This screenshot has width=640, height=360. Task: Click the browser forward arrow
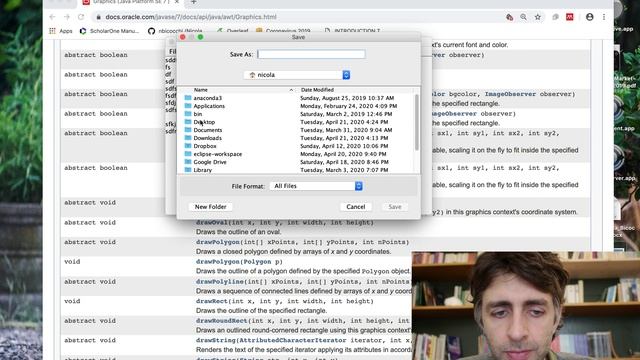[x=67, y=17]
